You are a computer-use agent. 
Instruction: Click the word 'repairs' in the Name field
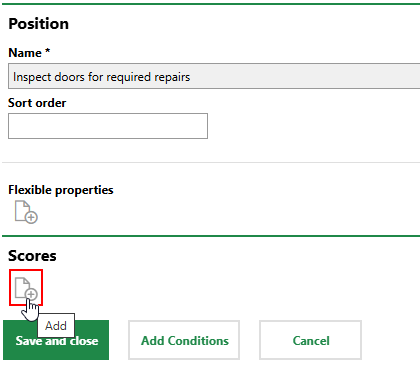click(x=172, y=77)
